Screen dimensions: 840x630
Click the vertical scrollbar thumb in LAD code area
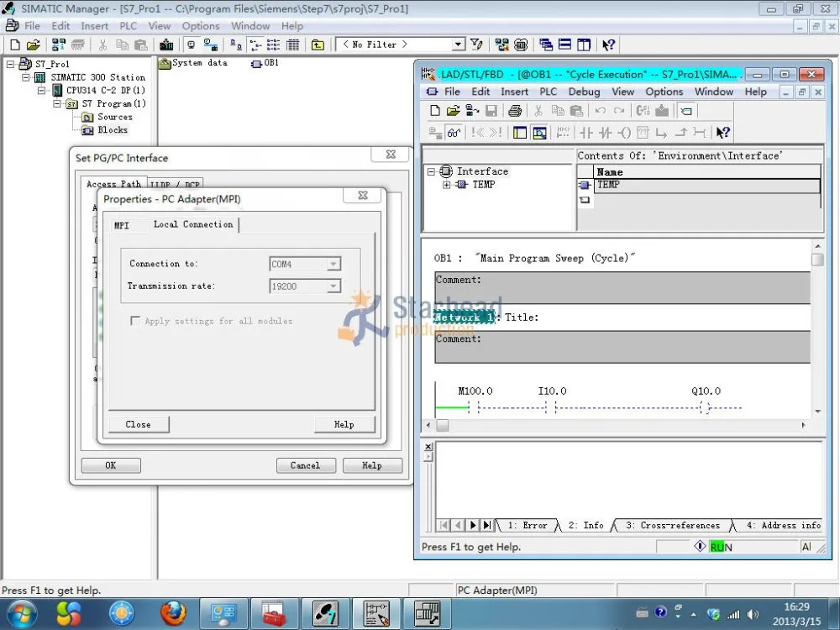click(817, 260)
